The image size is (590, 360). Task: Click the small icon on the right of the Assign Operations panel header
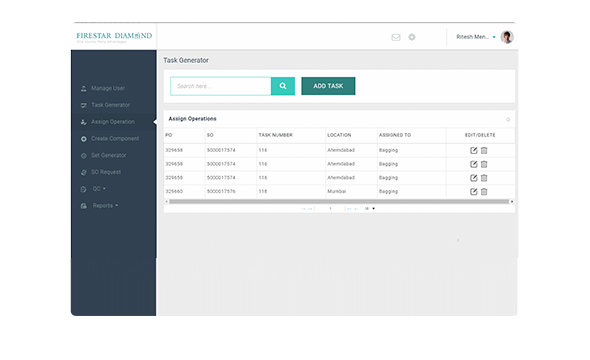coord(508,120)
